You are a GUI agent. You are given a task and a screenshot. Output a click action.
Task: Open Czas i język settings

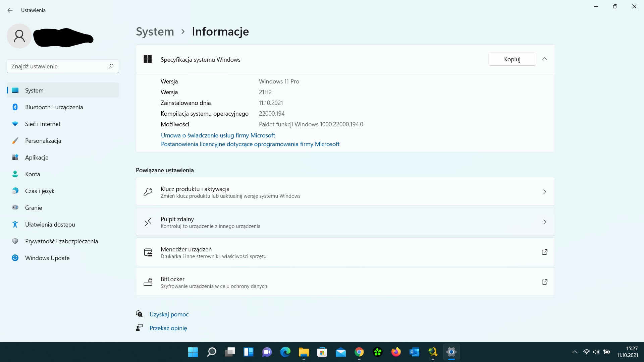click(x=63, y=191)
